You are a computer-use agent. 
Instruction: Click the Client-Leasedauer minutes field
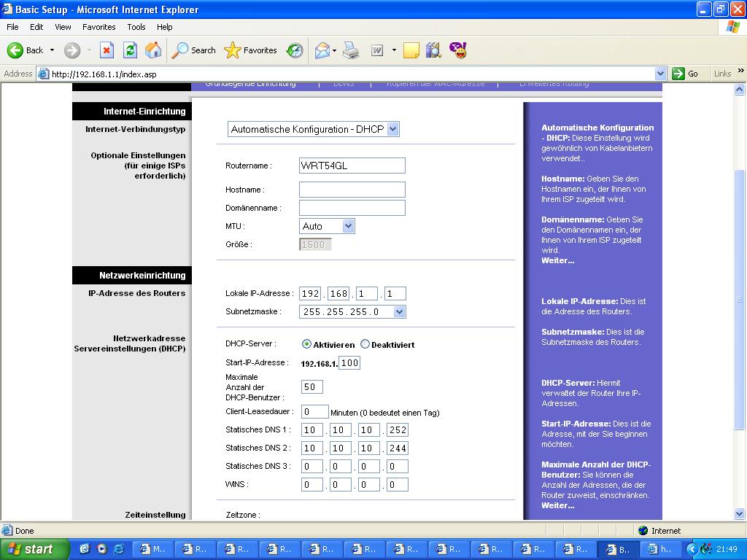(x=315, y=411)
